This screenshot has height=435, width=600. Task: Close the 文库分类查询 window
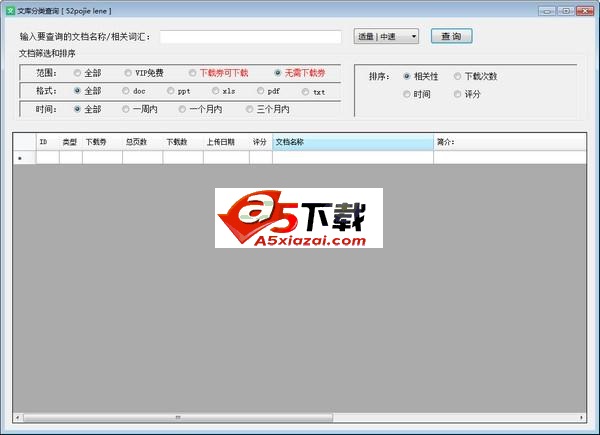[585, 11]
